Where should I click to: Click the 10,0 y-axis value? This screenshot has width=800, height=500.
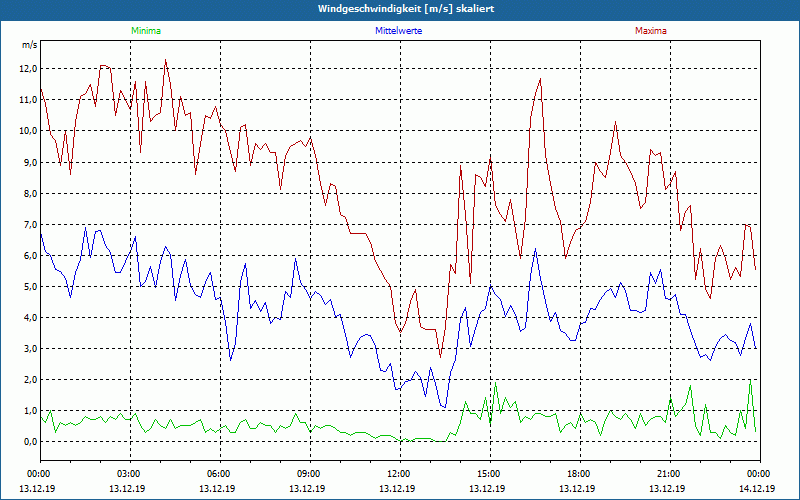(29, 131)
